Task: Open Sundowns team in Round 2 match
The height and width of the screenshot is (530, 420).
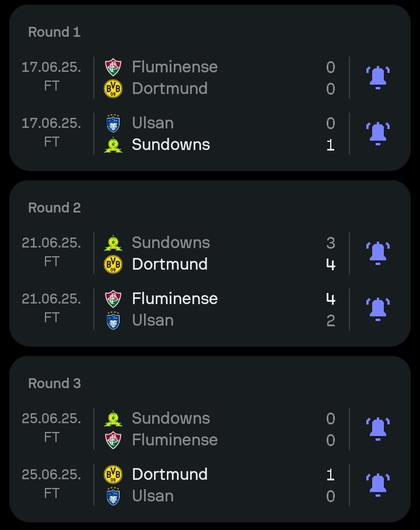Action: tap(171, 243)
